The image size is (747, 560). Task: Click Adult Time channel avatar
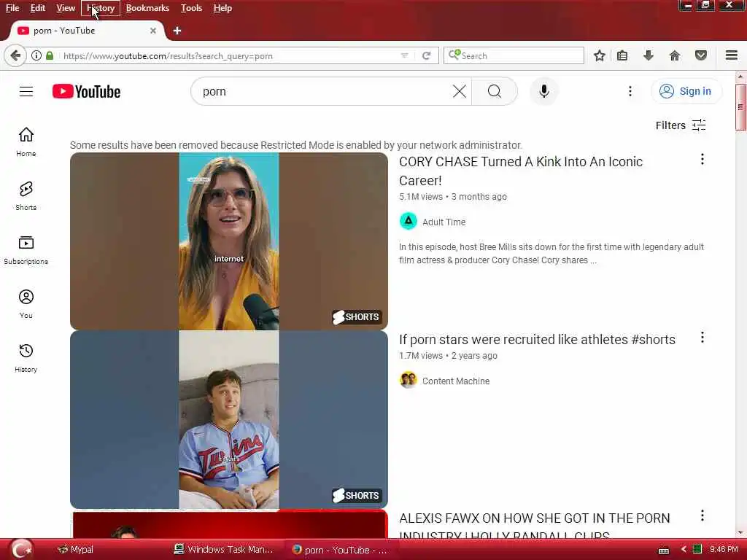click(x=409, y=222)
